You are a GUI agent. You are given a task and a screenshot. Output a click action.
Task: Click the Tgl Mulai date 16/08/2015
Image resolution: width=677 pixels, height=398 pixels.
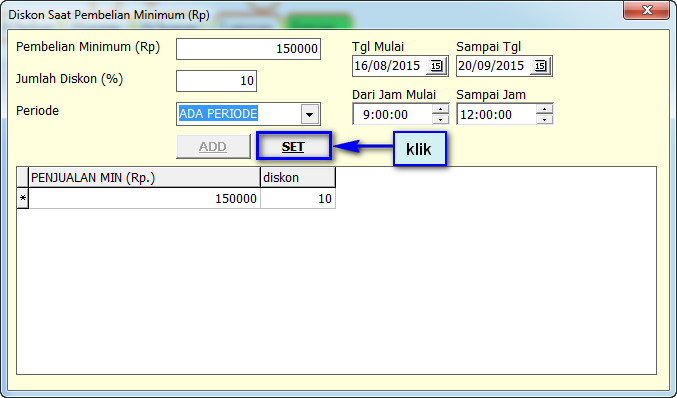point(387,66)
